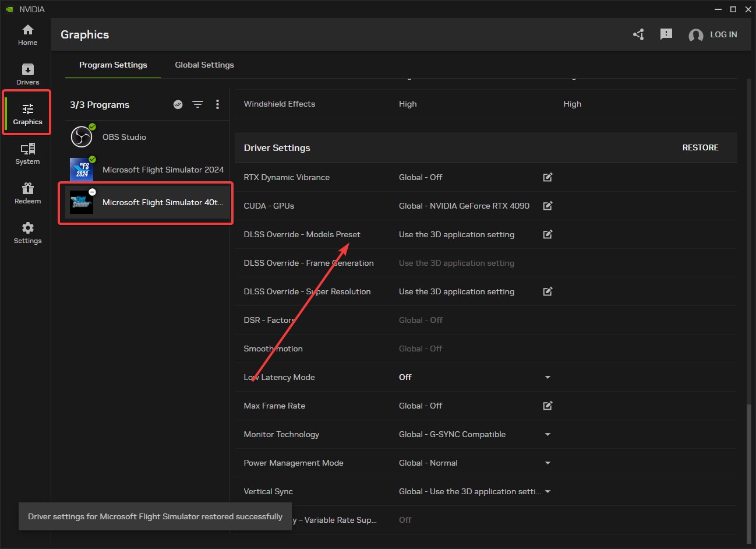Open the Home page in sidebar
Viewport: 756px width, 549px height.
click(x=27, y=35)
